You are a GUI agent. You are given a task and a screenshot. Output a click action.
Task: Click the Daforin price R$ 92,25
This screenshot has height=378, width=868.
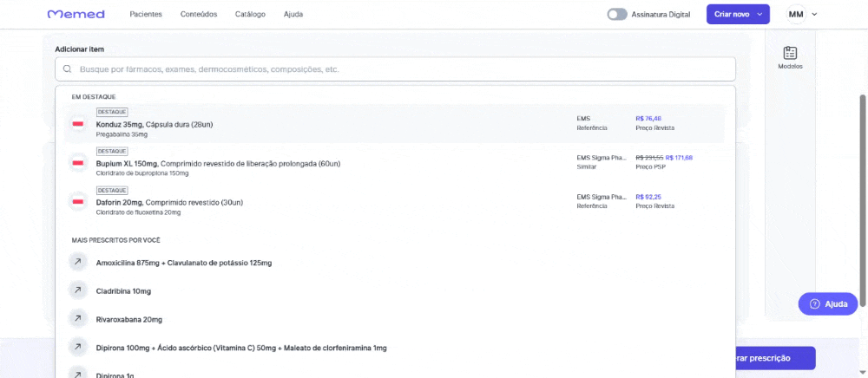coord(648,197)
